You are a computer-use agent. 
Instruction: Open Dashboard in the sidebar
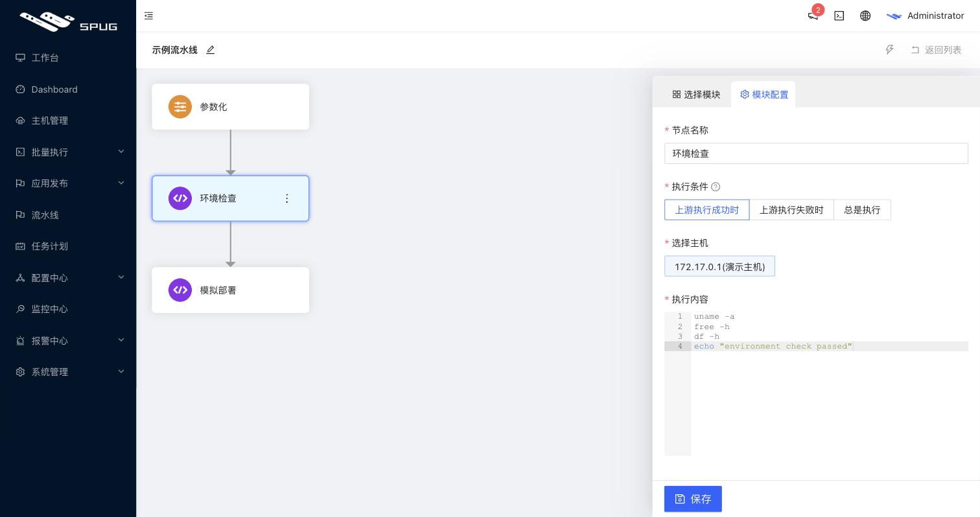point(68,89)
